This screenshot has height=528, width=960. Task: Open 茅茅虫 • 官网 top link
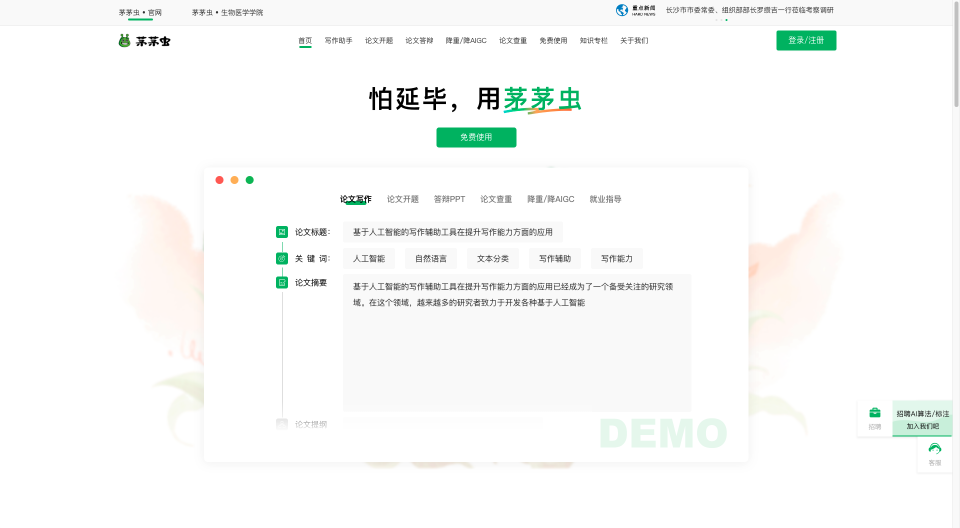point(140,12)
